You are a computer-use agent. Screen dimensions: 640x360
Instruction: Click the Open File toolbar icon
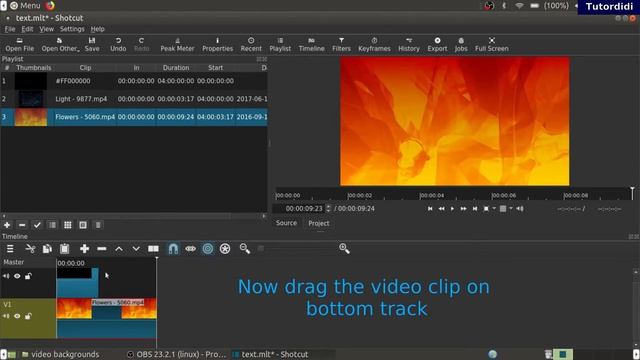click(x=20, y=44)
